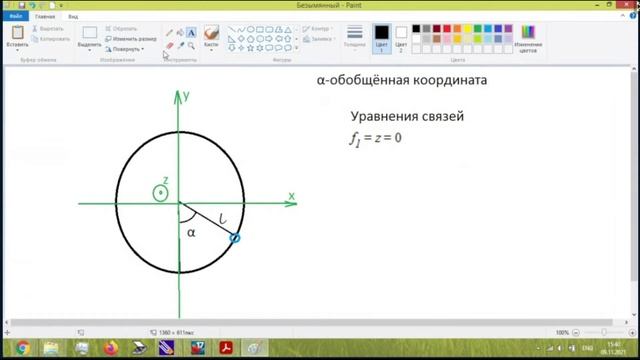Choose the rectangle shape
The width and height of the screenshot is (640, 360).
(x=260, y=29)
